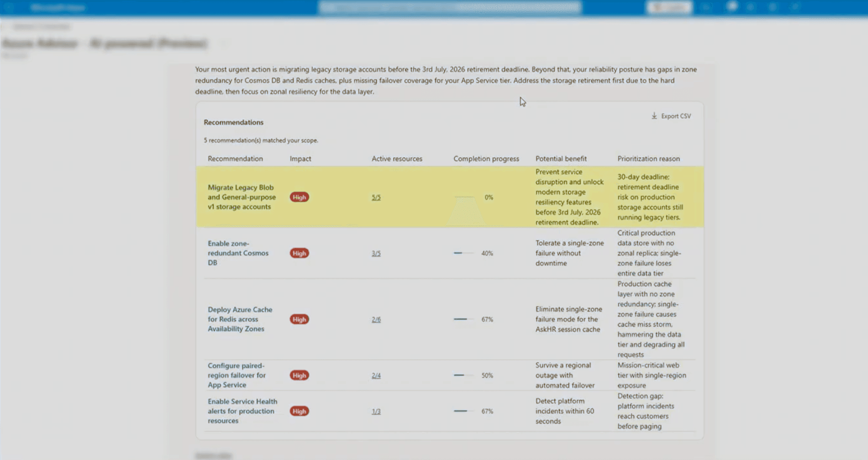
Task: Sort by Impact column header
Action: click(x=300, y=158)
